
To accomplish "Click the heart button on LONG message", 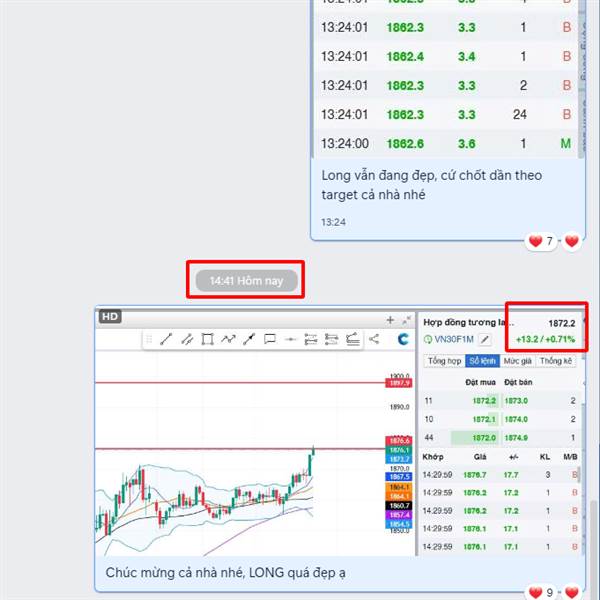I will 572,592.
